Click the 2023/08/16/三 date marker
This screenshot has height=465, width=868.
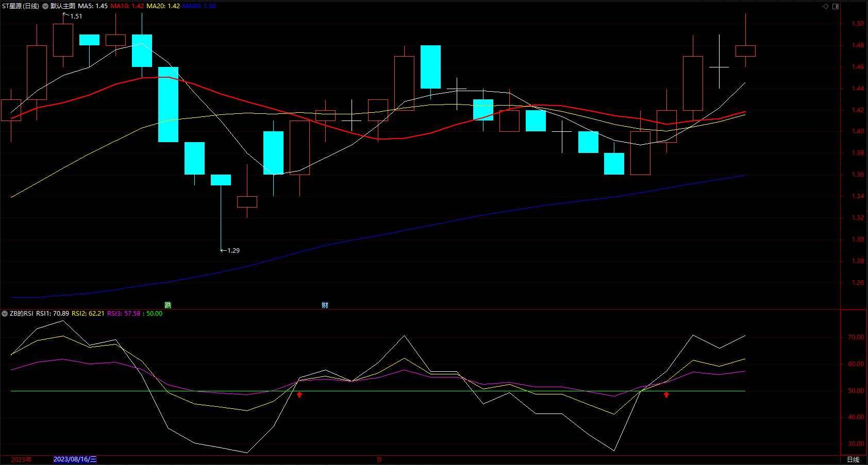(x=75, y=459)
